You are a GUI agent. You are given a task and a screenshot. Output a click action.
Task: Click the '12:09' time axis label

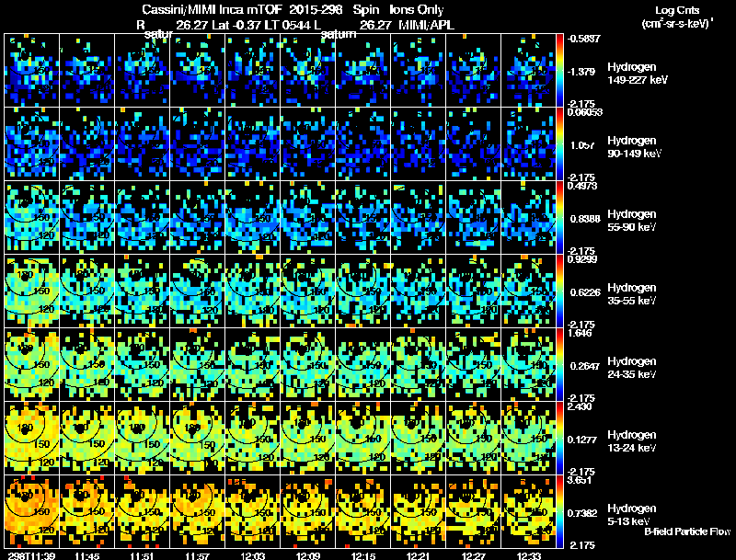[308, 555]
